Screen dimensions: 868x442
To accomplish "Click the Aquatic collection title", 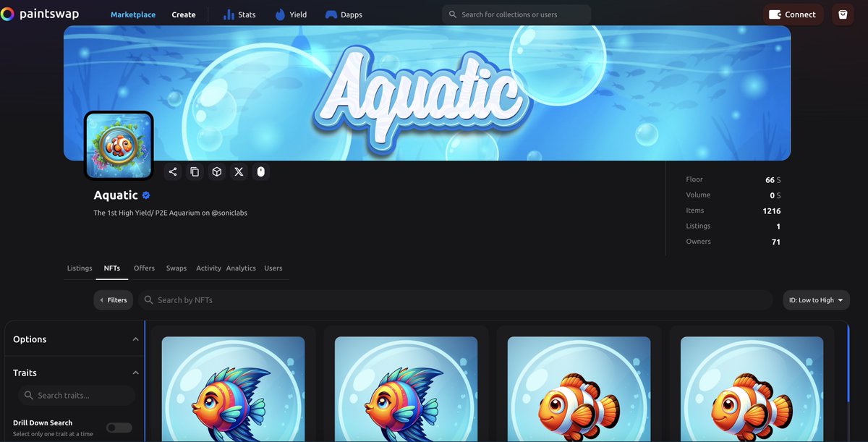I will [116, 195].
